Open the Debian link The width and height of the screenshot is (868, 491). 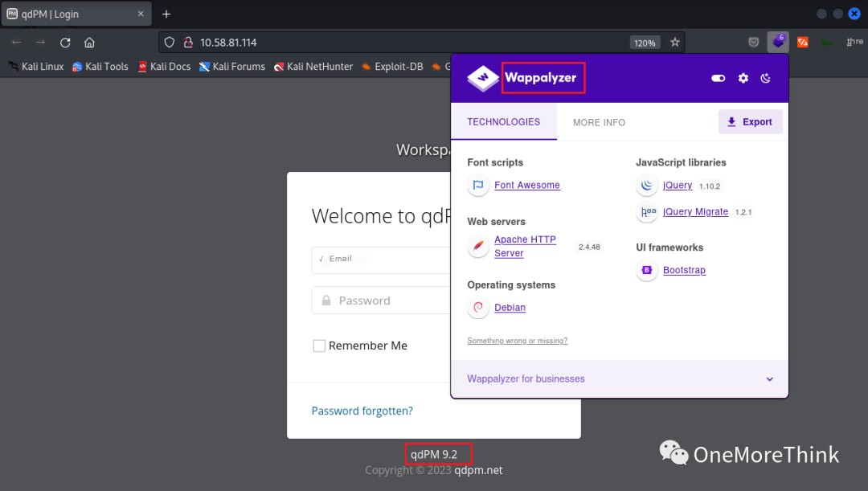[x=510, y=307]
